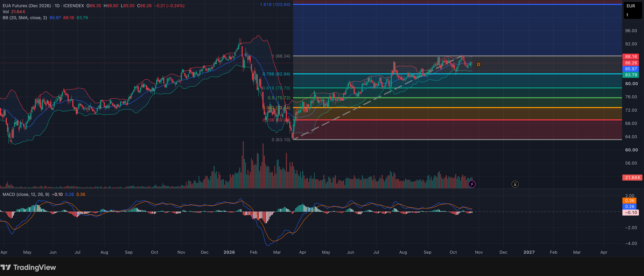
Task: Open the EUR currency selector
Action: [x=631, y=6]
